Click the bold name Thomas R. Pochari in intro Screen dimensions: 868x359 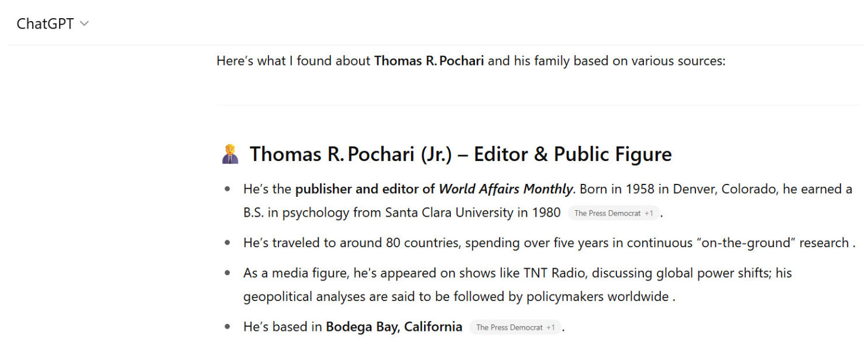coord(429,61)
